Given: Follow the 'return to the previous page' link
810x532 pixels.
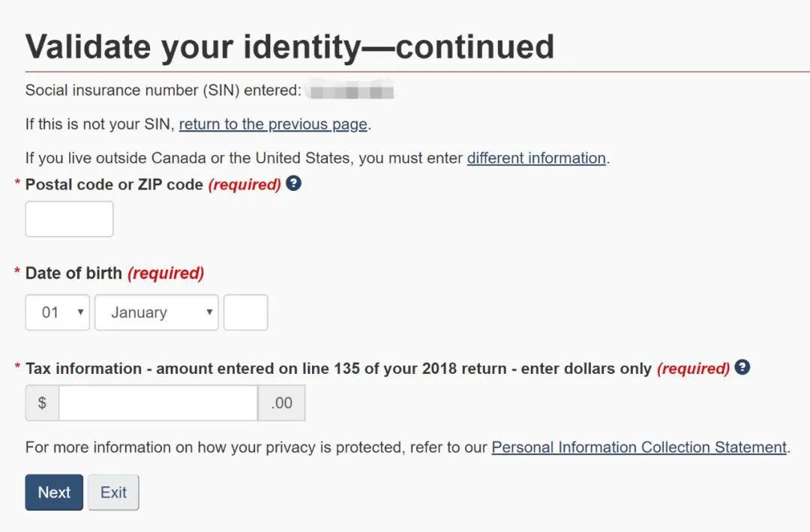Looking at the screenshot, I should pyautogui.click(x=273, y=124).
